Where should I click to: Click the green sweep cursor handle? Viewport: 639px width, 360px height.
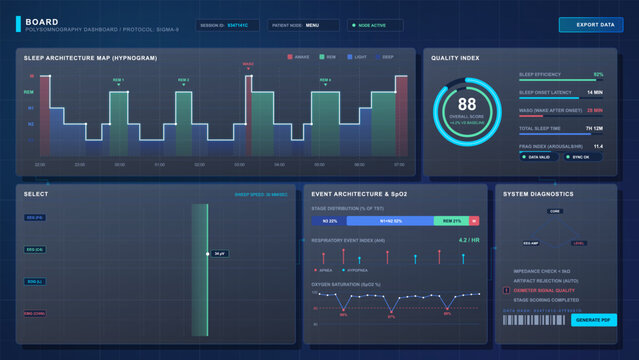pyautogui.click(x=207, y=254)
